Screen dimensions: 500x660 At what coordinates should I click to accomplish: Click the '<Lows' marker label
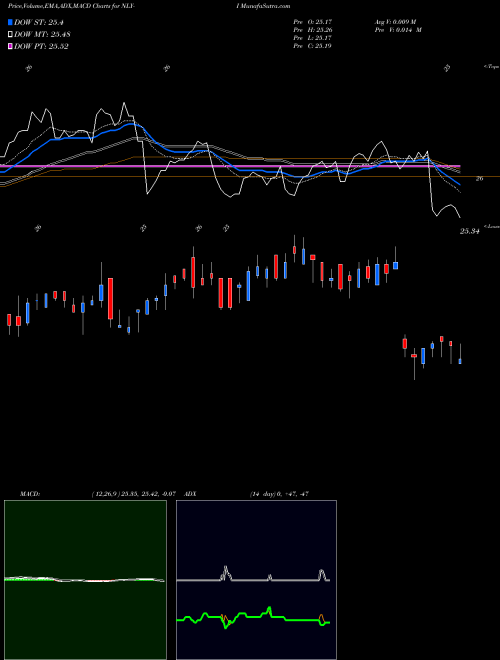coord(491,226)
